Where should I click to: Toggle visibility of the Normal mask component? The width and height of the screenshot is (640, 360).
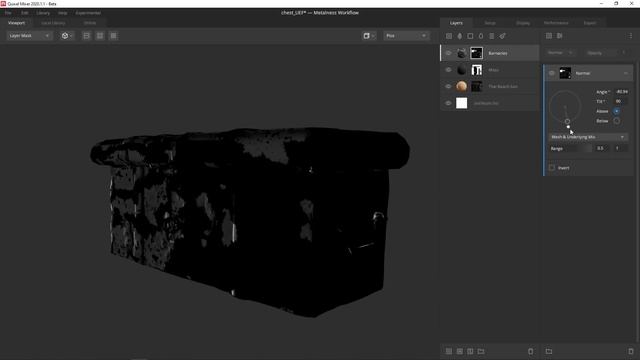tap(551, 73)
